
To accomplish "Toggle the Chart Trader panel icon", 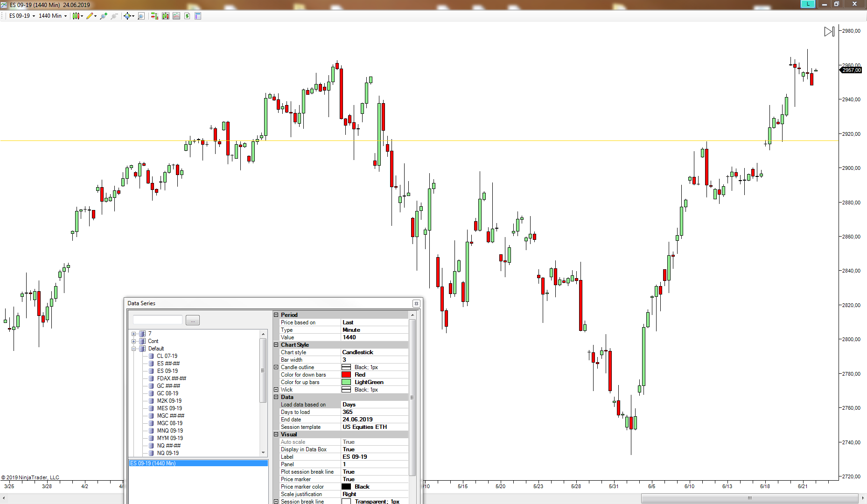I will (154, 16).
